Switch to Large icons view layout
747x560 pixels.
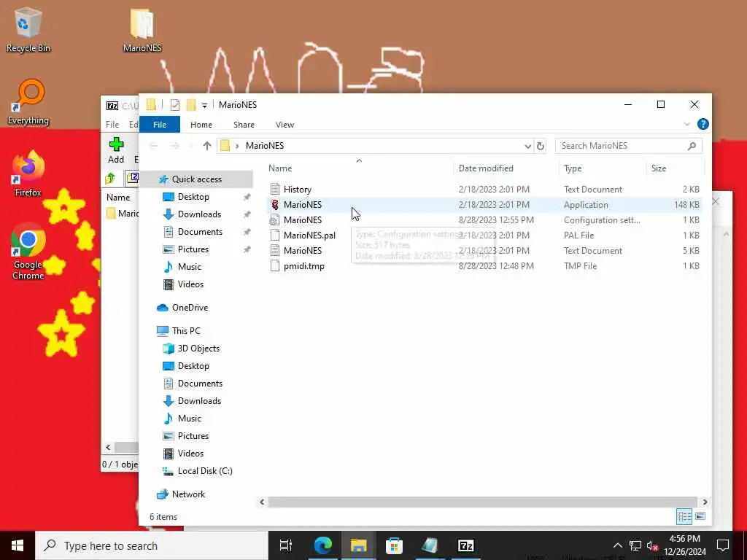pyautogui.click(x=700, y=516)
